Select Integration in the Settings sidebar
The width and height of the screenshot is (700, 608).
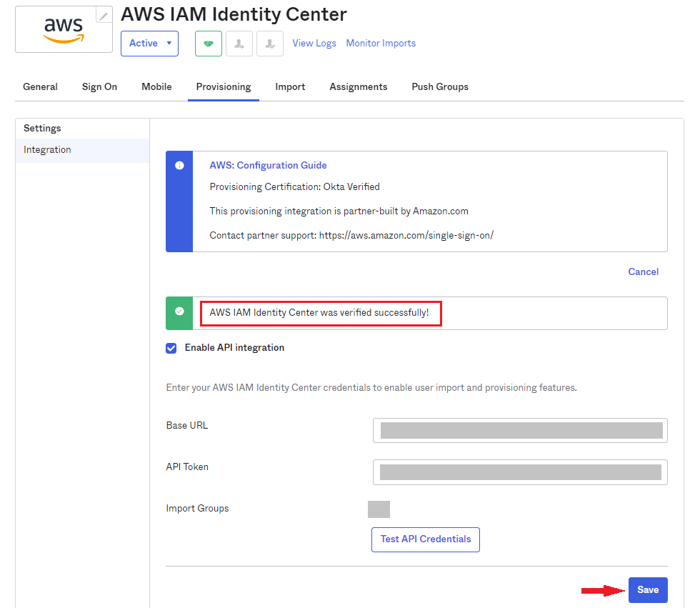[47, 150]
